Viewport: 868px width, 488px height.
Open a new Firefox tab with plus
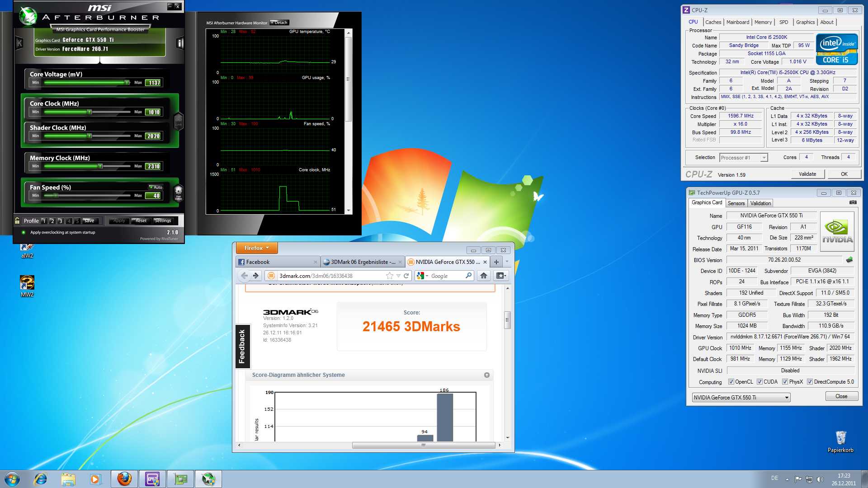pyautogui.click(x=496, y=262)
